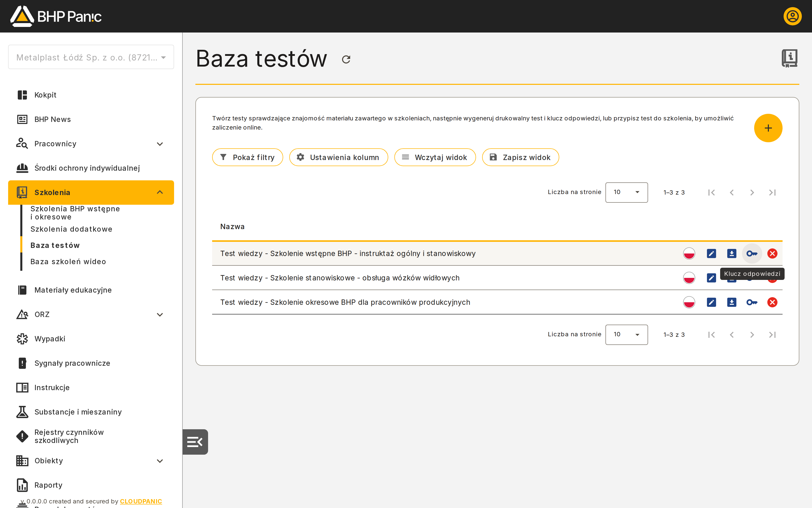The width and height of the screenshot is (812, 508).
Task: Expand ORZ submenu chevron
Action: click(160, 314)
